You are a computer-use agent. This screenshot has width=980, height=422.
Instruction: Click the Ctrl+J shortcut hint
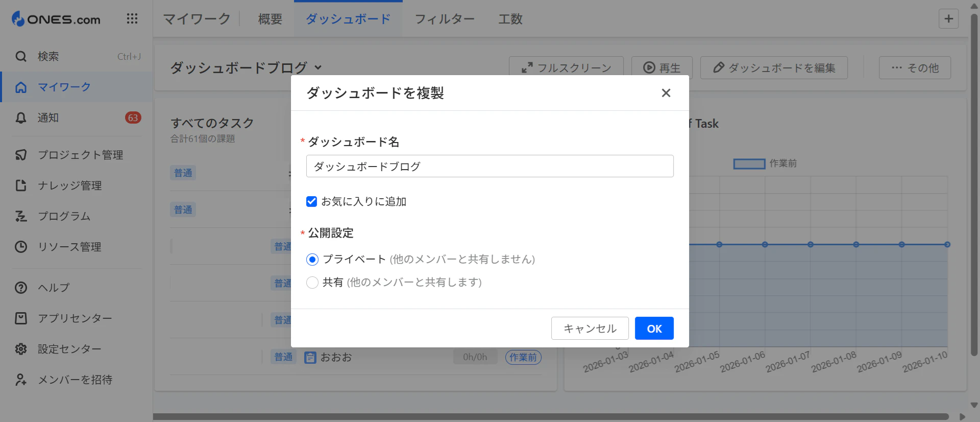pos(129,57)
